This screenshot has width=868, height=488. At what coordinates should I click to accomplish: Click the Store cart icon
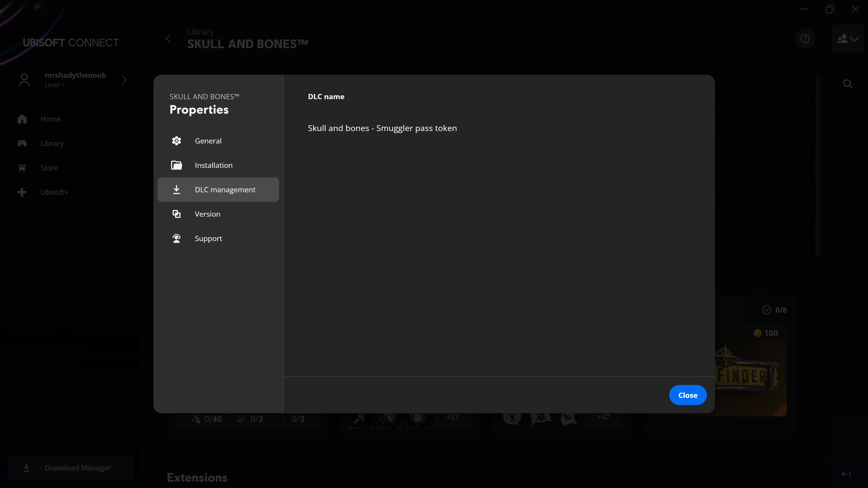22,168
